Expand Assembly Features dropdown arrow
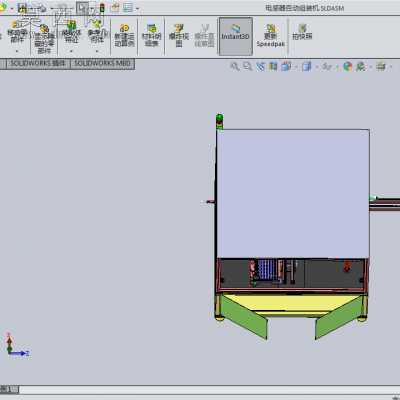 pos(71,51)
